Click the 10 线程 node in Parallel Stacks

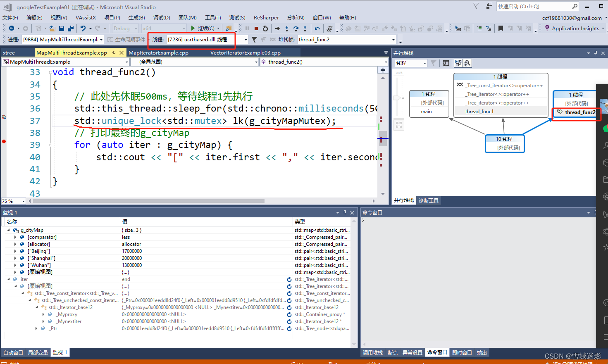coord(504,143)
